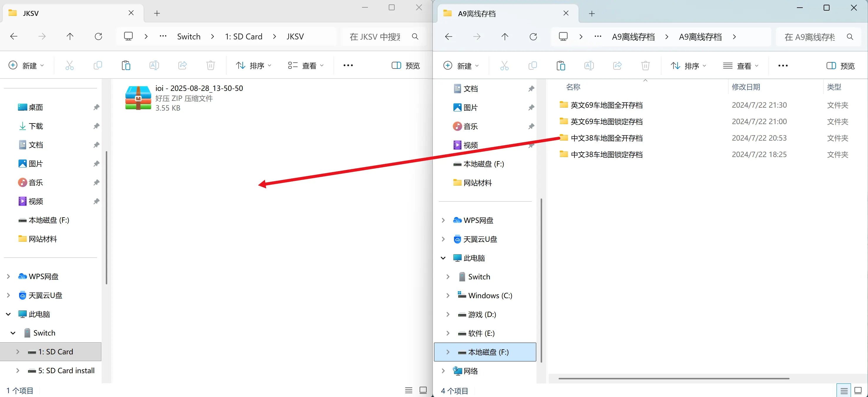Click the rename icon in A9离线存档 toolbar

tap(589, 66)
